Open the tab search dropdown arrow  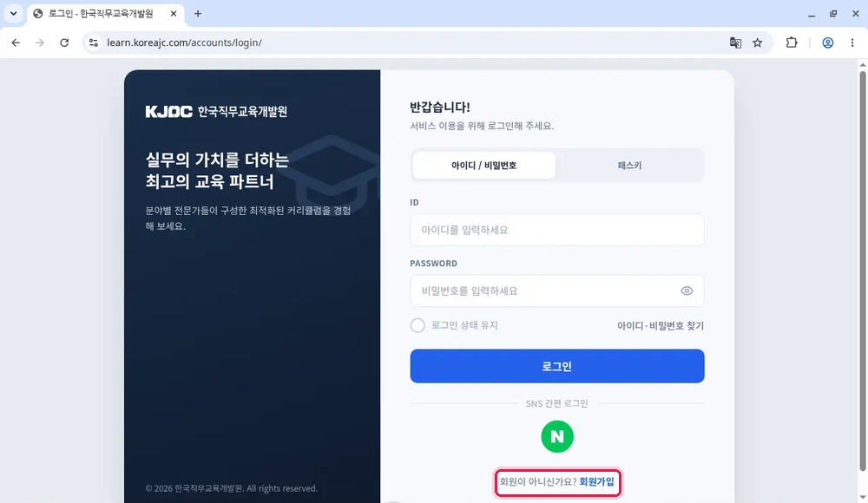coord(13,13)
